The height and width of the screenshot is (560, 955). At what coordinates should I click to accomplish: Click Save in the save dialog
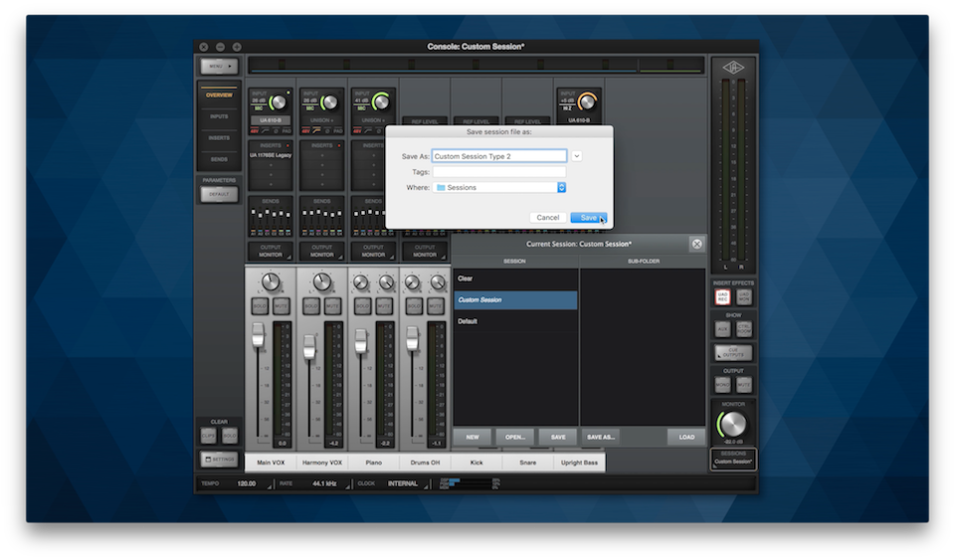[x=588, y=217]
